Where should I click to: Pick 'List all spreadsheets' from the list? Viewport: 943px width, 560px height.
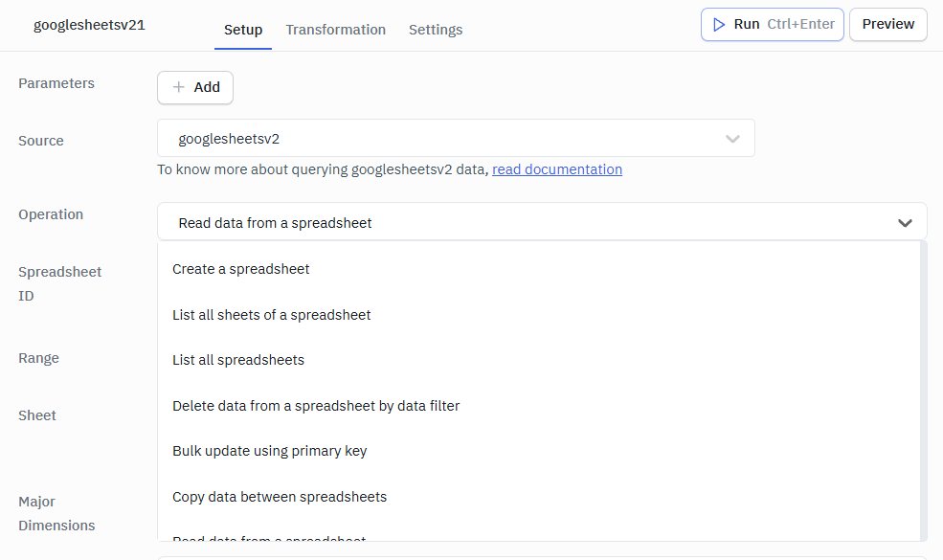click(237, 360)
